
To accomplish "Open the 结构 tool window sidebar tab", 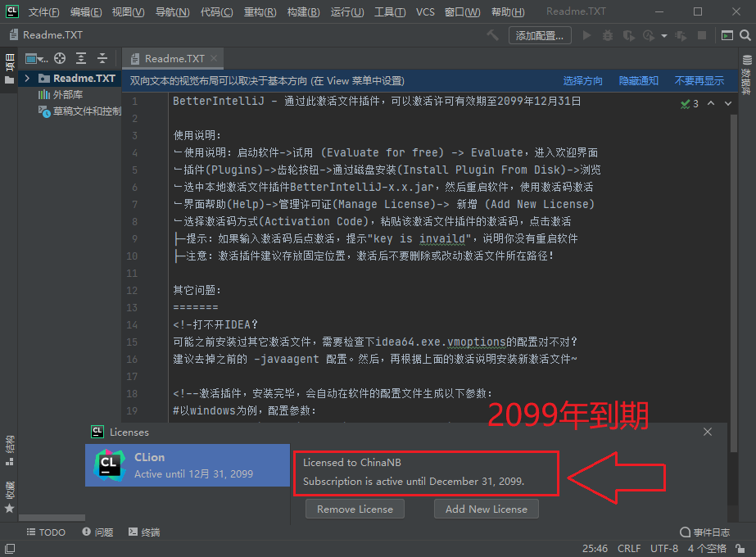I will pyautogui.click(x=9, y=451).
